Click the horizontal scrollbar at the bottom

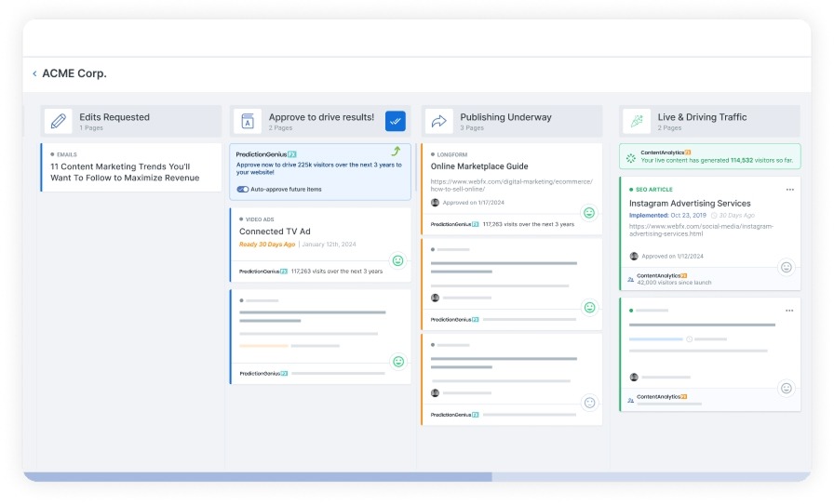pos(257,477)
